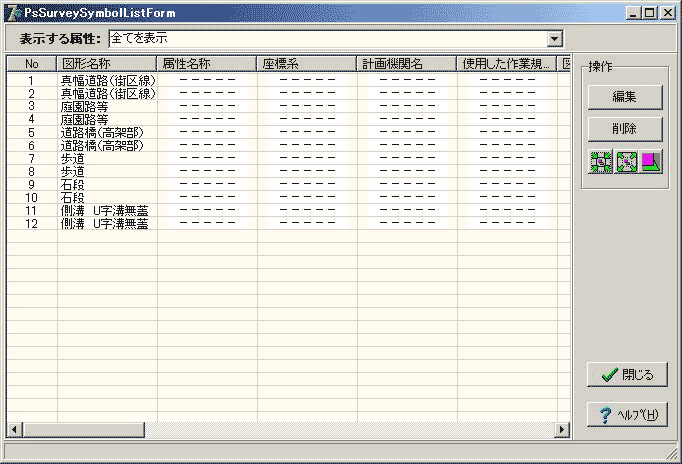This screenshot has width=682, height=464.
Task: Click row 1 属性名称 dashed cell
Action: (207, 80)
